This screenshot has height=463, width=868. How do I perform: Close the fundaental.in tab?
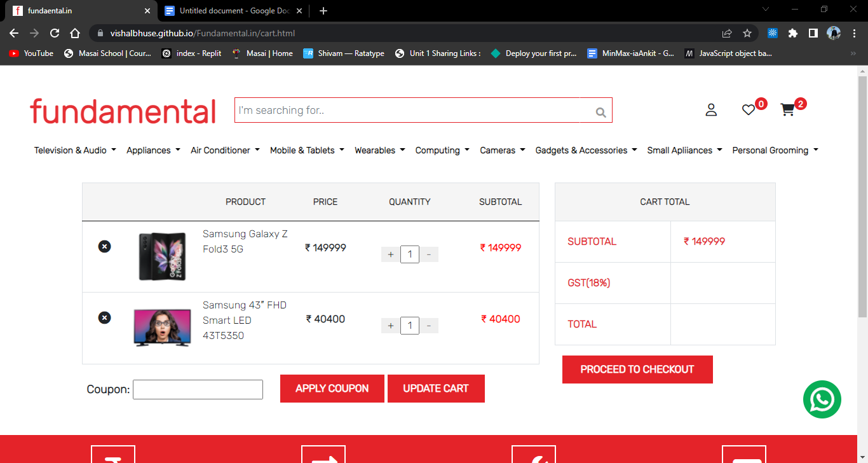click(x=147, y=11)
